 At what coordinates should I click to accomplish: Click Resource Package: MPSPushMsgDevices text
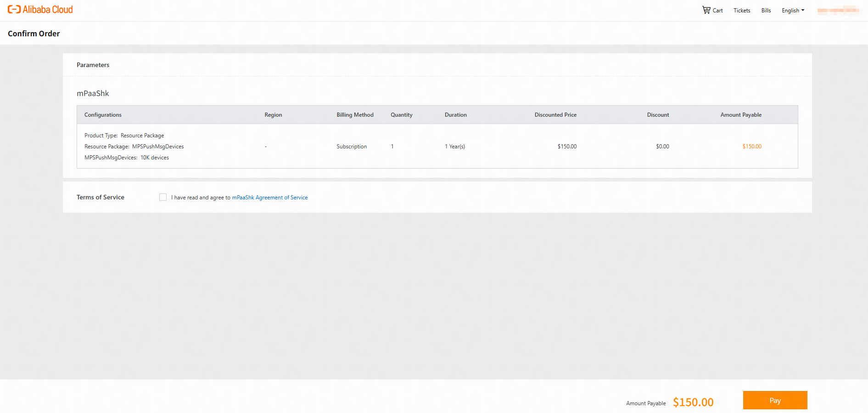coord(134,147)
